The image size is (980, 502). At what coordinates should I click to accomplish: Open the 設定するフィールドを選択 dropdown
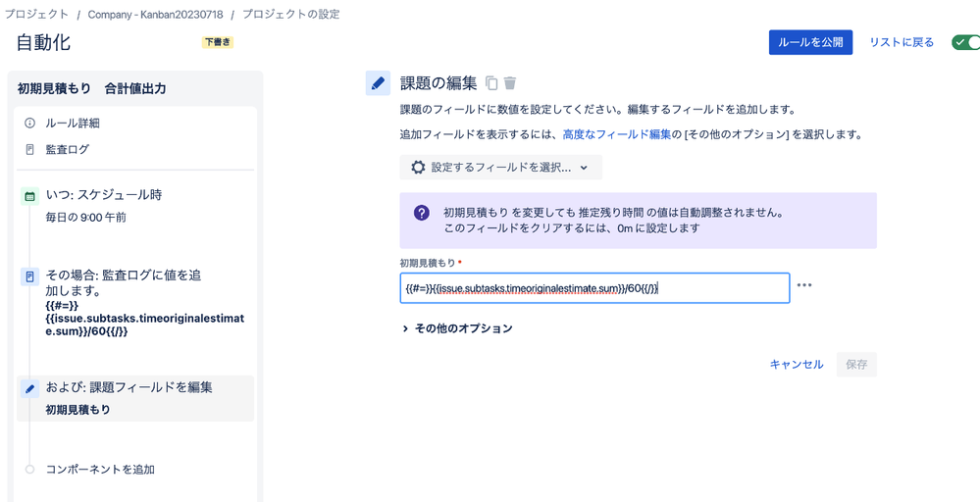click(500, 168)
